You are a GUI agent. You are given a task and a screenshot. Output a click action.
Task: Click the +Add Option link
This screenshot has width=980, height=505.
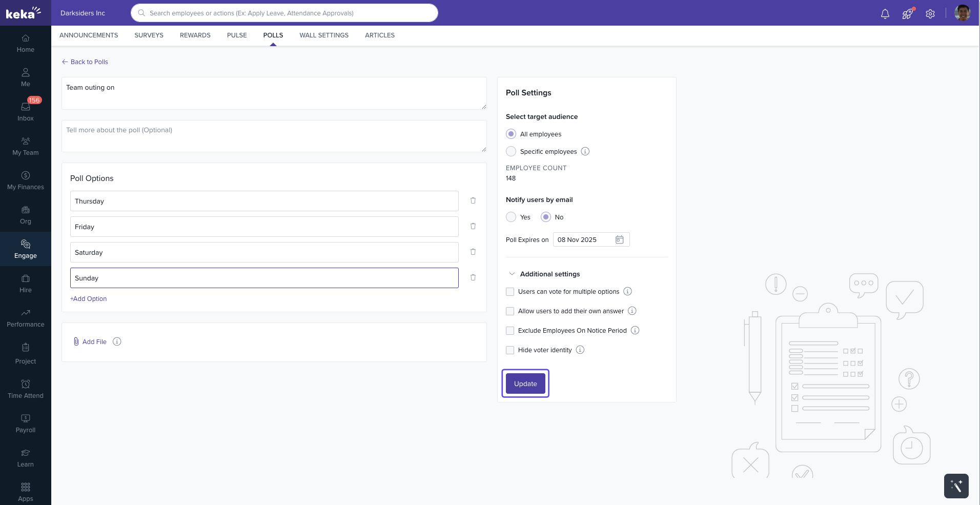[89, 299]
